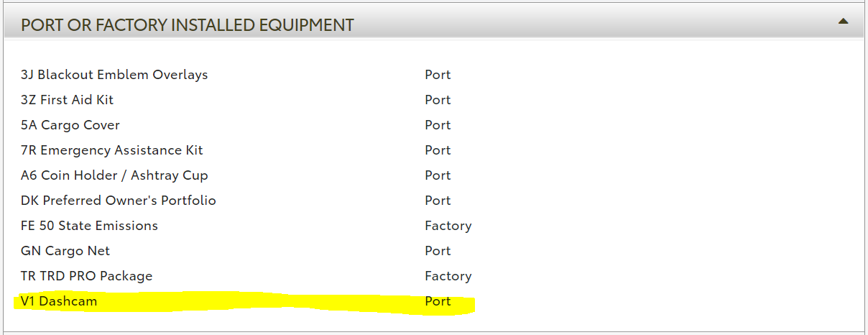Select the highlighted V1 Dashcam item
The image size is (868, 335).
59,301
